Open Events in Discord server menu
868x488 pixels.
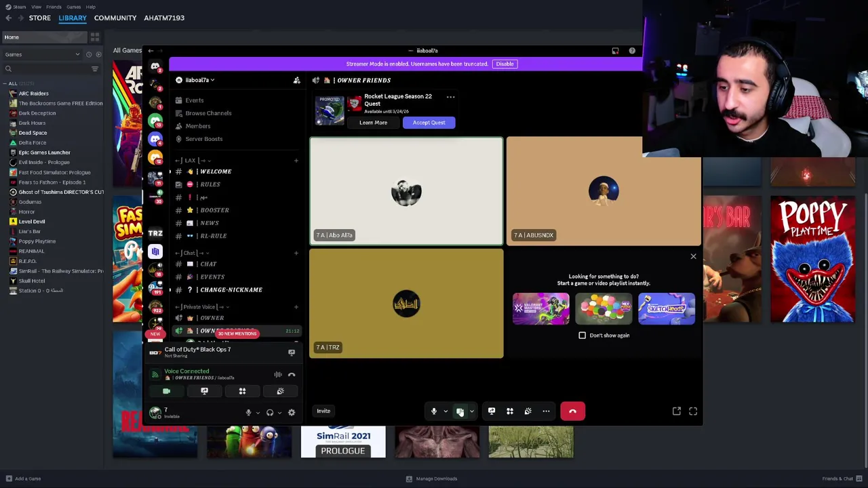click(195, 100)
